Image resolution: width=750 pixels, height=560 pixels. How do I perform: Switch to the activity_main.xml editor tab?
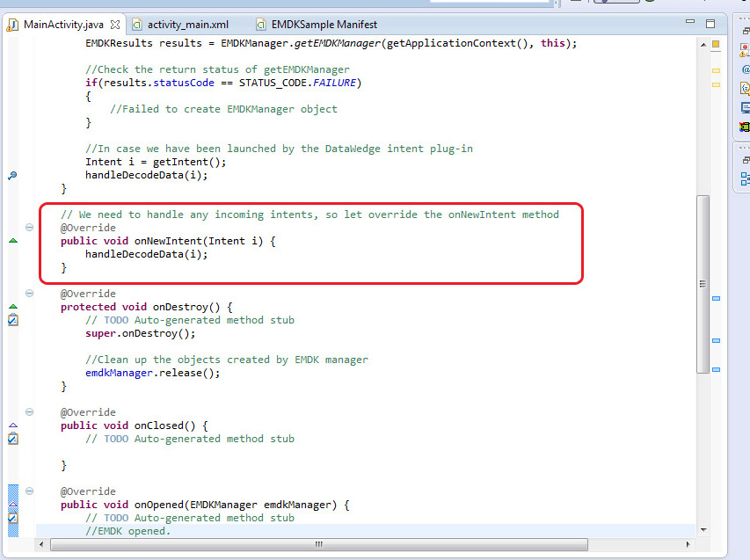click(x=186, y=25)
